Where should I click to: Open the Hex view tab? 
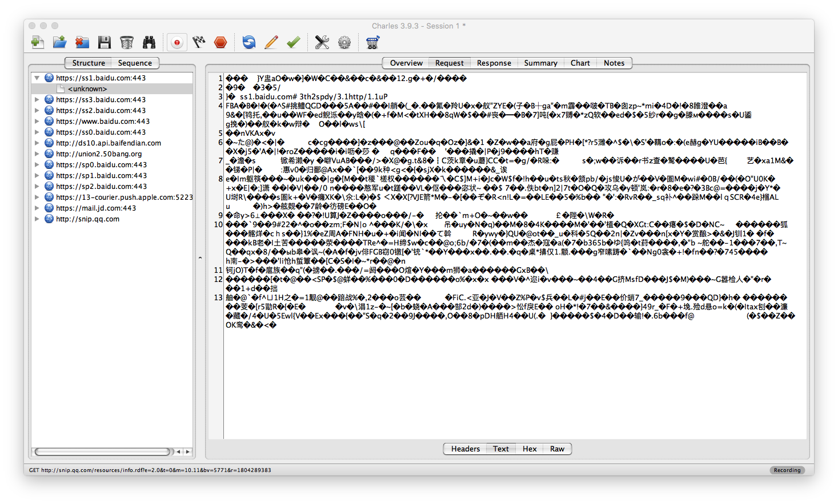click(x=530, y=449)
